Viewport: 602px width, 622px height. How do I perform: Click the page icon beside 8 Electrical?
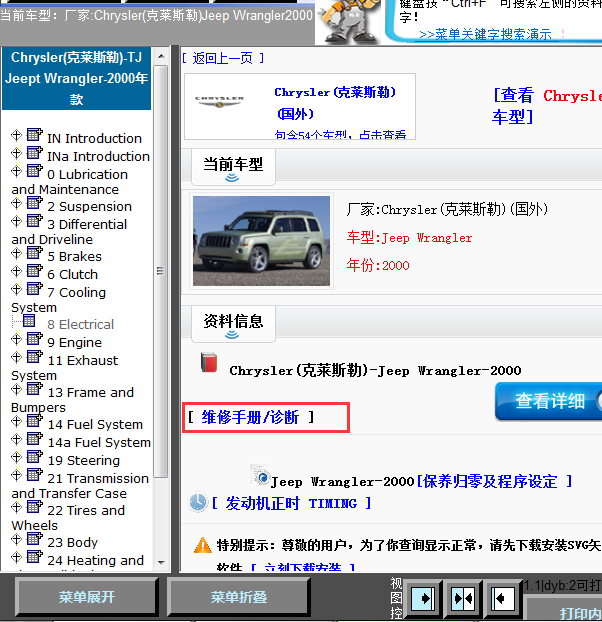29,321
